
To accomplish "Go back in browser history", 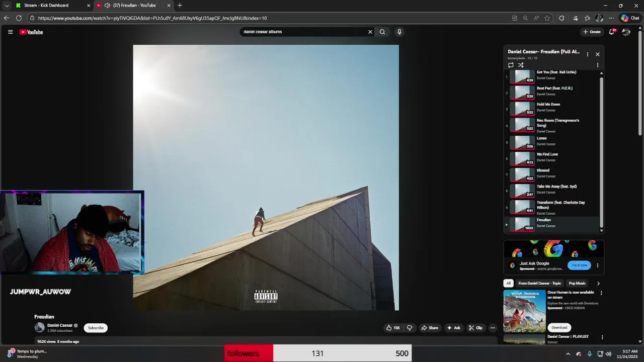I will [x=7, y=18].
